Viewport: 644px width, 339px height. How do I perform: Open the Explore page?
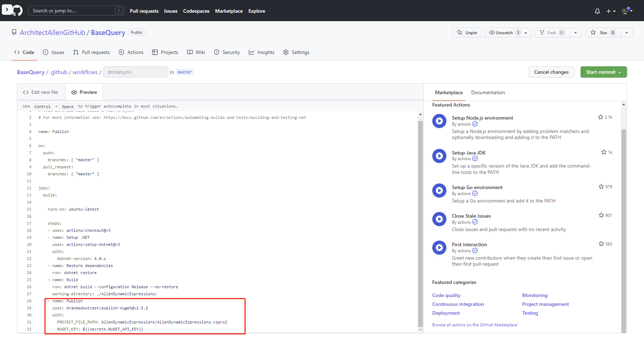[257, 11]
